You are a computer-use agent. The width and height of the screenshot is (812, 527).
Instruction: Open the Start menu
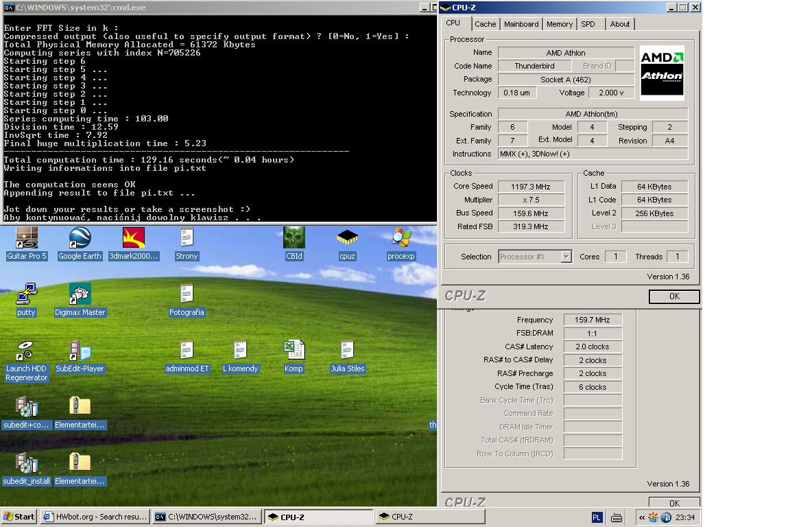pyautogui.click(x=19, y=517)
